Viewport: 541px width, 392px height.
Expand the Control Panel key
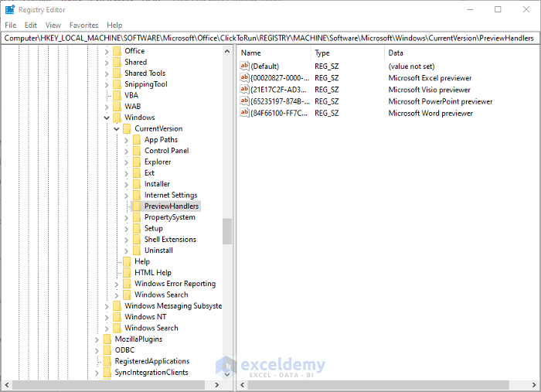click(x=126, y=151)
